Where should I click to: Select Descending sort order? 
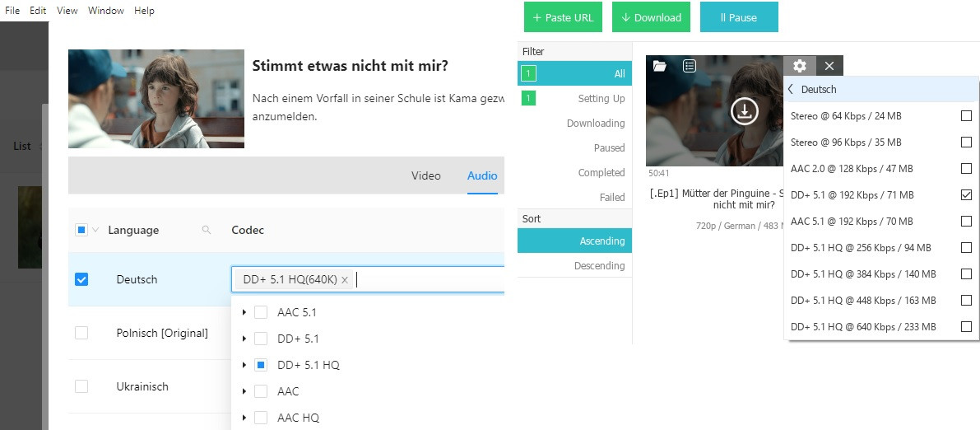(x=599, y=266)
